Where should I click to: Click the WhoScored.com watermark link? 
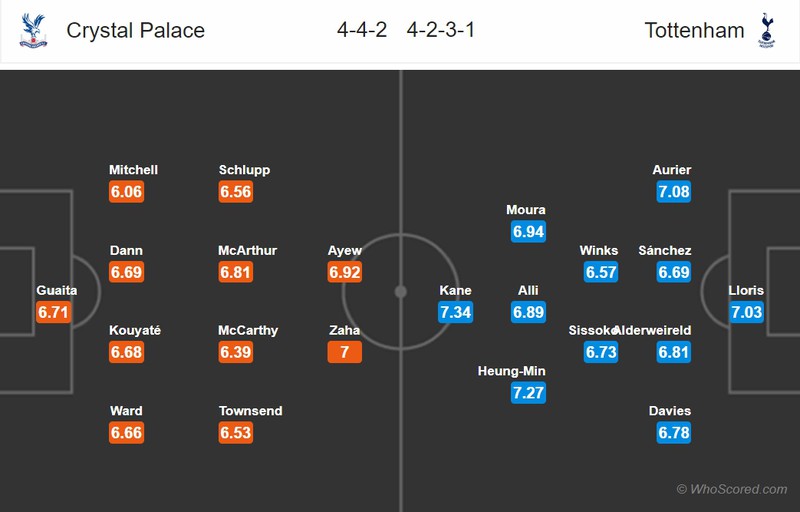[x=732, y=489]
